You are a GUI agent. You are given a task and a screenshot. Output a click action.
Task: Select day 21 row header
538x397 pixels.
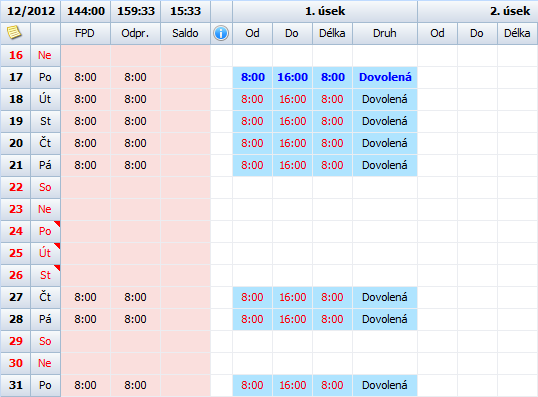(x=16, y=165)
